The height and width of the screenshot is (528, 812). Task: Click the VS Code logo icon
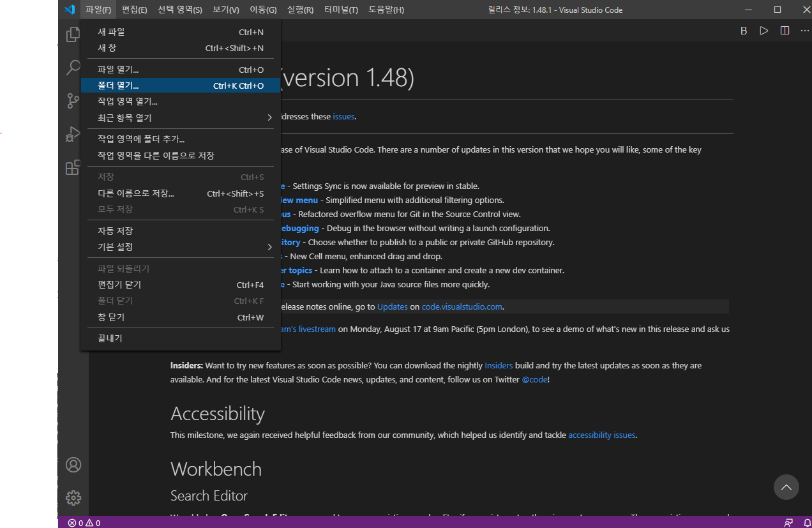click(x=70, y=10)
